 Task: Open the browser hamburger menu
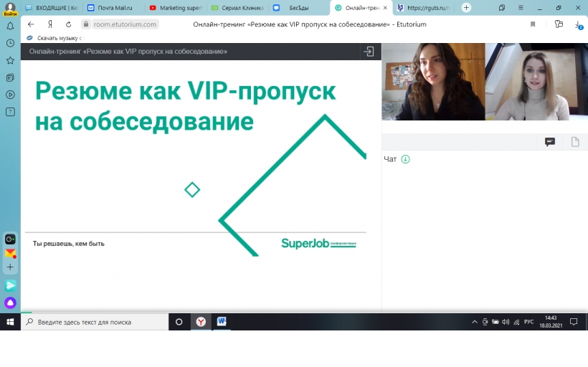pos(521,7)
